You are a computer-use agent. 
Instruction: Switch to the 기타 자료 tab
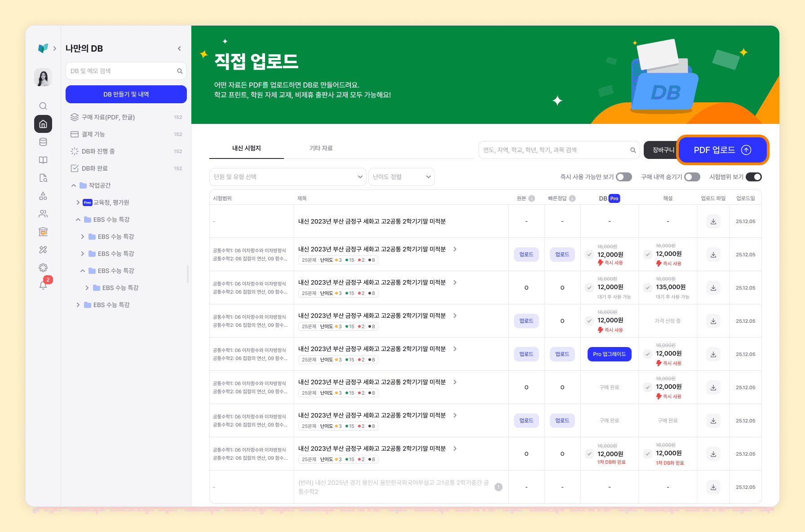pyautogui.click(x=321, y=148)
